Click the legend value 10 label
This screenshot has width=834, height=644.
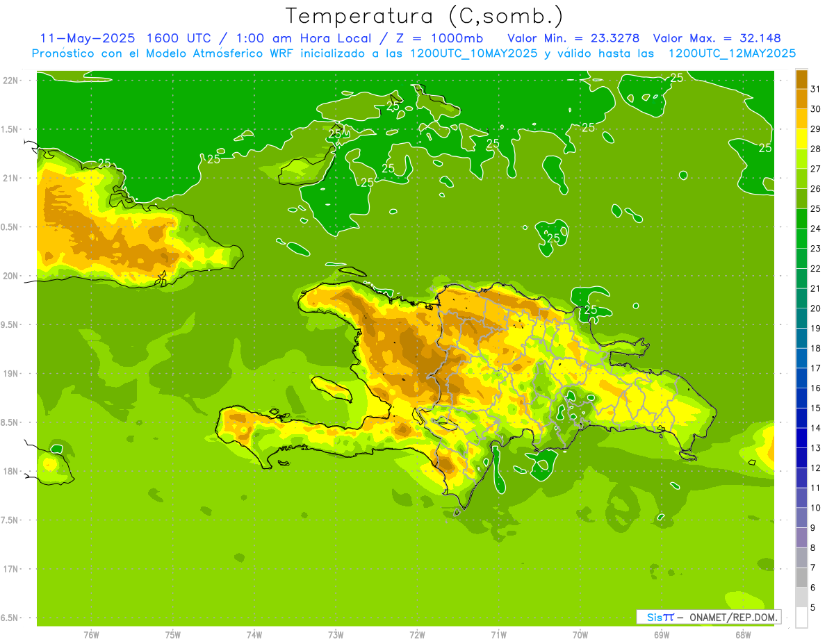pyautogui.click(x=816, y=508)
